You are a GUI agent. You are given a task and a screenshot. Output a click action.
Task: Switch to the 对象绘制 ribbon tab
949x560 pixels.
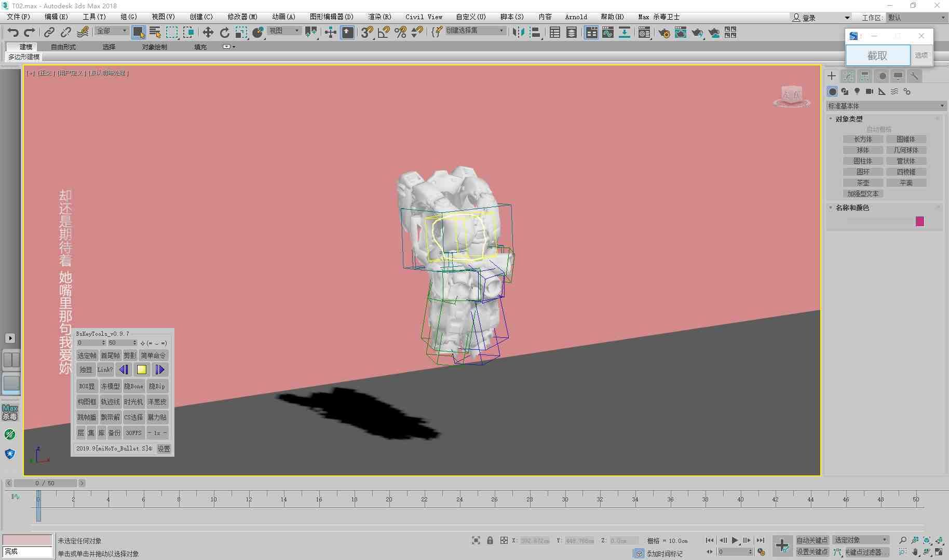click(x=155, y=47)
